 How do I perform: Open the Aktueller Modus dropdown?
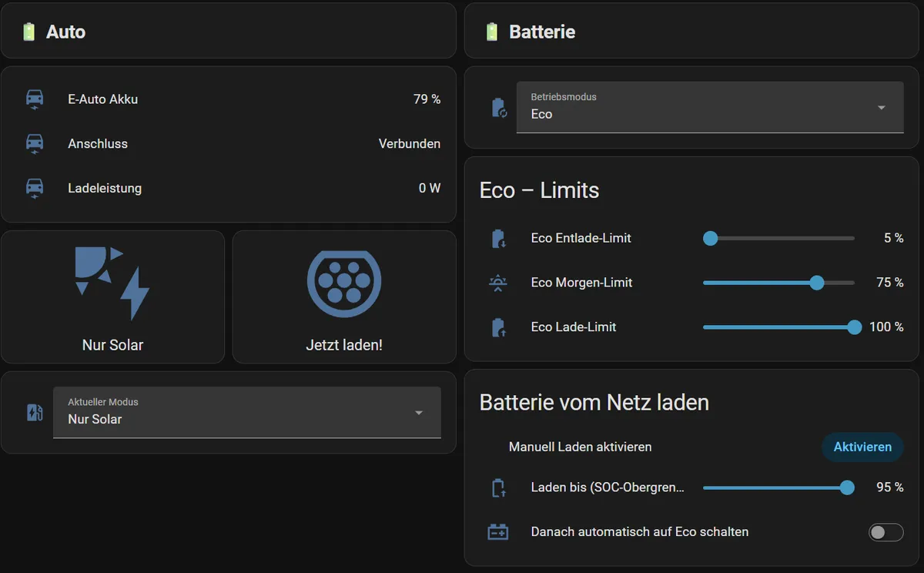click(247, 412)
